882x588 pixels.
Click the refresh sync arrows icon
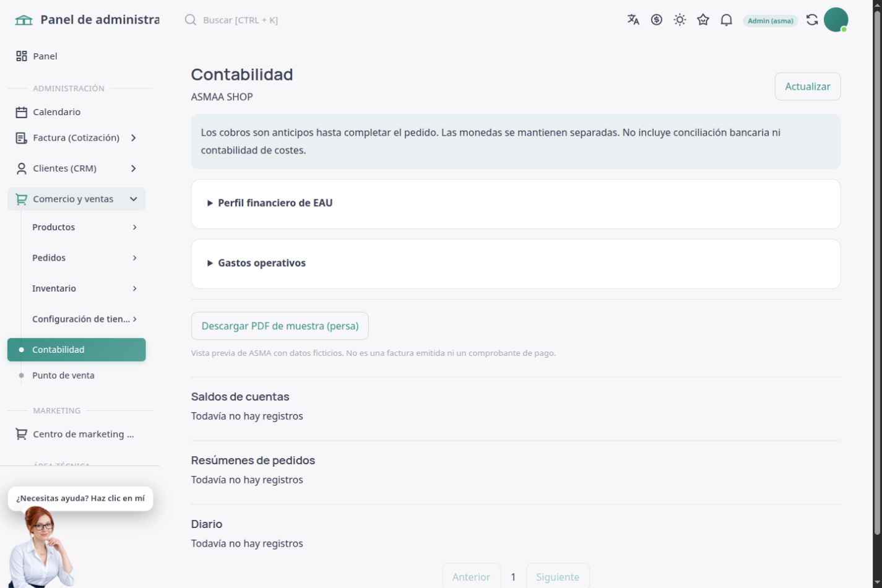(x=812, y=20)
